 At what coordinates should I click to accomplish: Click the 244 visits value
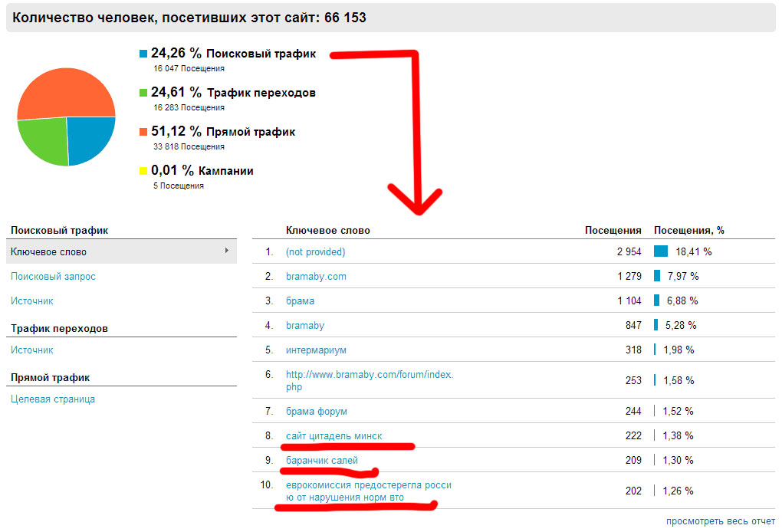[633, 412]
